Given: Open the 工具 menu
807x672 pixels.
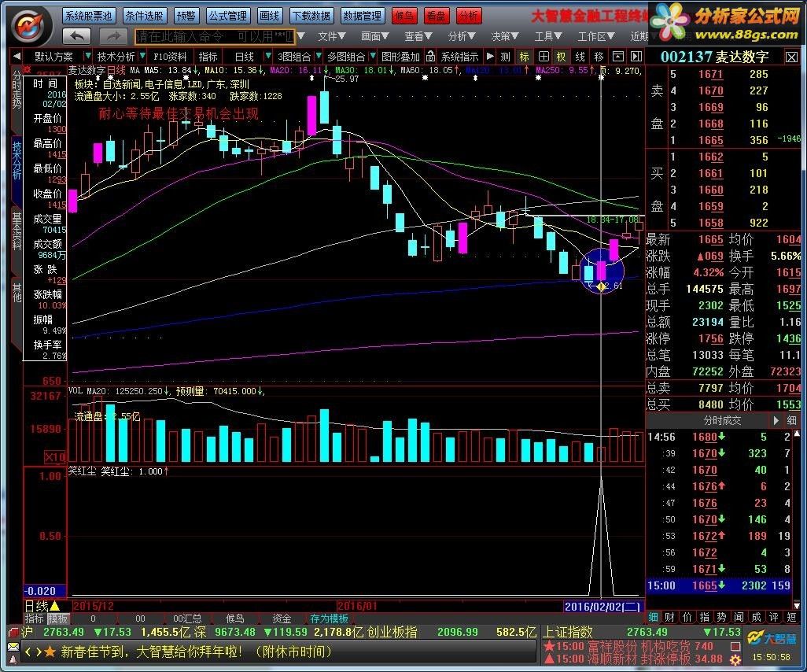Looking at the screenshot, I should pos(547,36).
